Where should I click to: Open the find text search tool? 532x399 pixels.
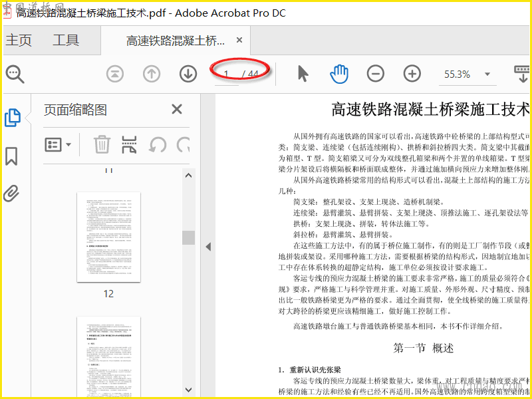click(x=15, y=74)
